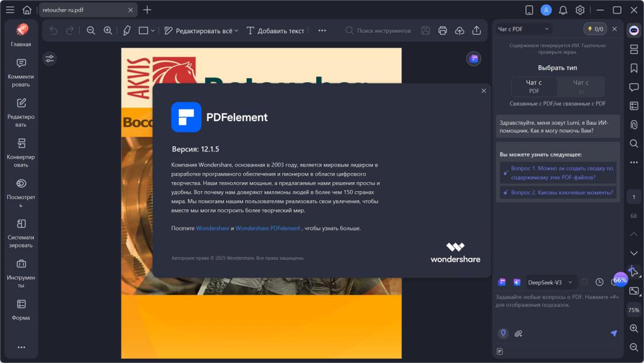Open bookmarks panel in right sidebar
Image resolution: width=644 pixels, height=363 pixels.
tap(634, 68)
